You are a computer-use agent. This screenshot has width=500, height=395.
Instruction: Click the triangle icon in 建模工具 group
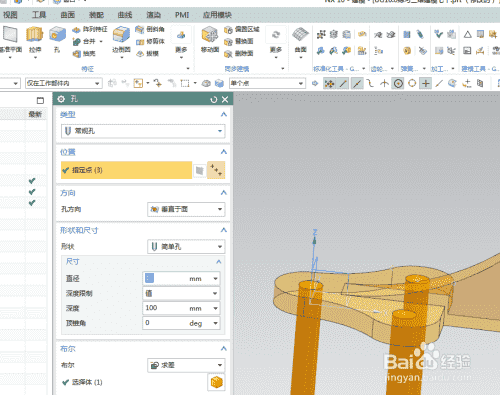tap(468, 34)
